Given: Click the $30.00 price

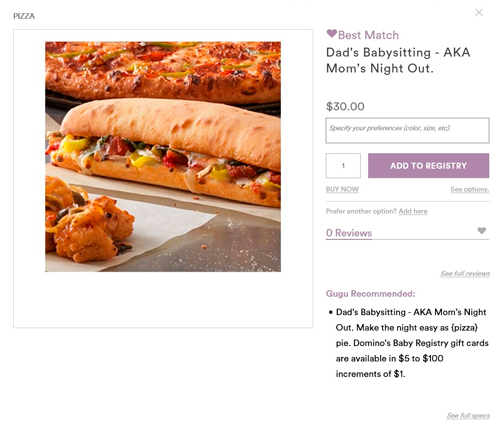Looking at the screenshot, I should pos(345,106).
